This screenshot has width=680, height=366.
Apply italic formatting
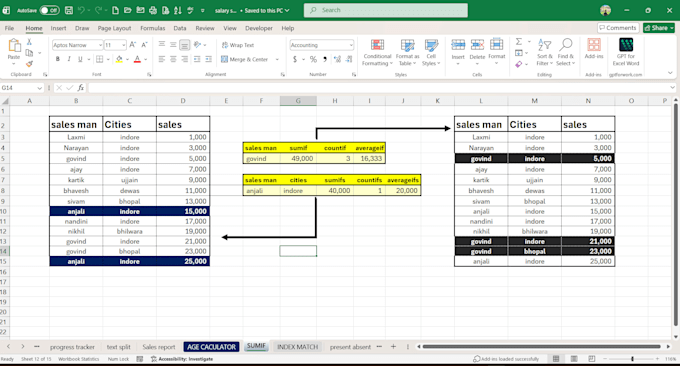coord(69,59)
